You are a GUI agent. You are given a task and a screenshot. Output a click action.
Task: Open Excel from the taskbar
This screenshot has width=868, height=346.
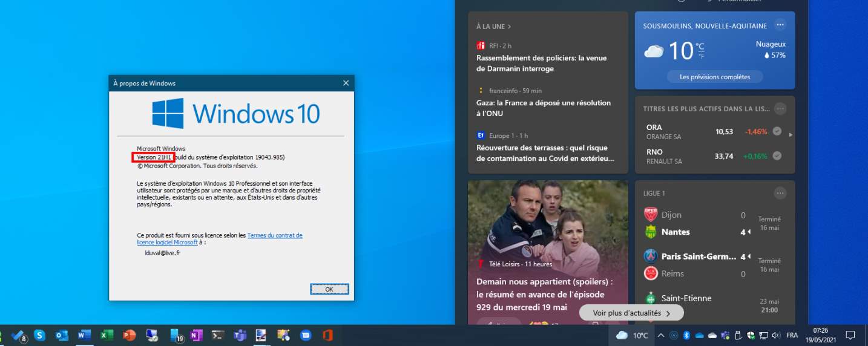pos(107,335)
